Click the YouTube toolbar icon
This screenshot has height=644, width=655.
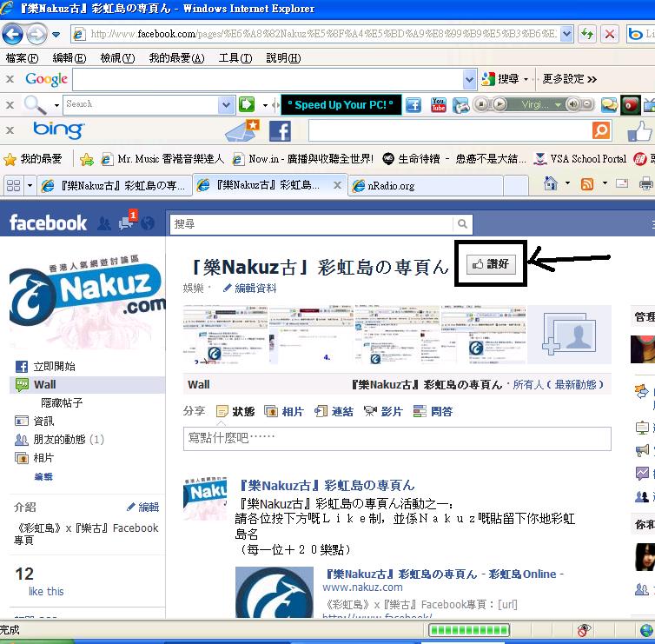pos(438,105)
